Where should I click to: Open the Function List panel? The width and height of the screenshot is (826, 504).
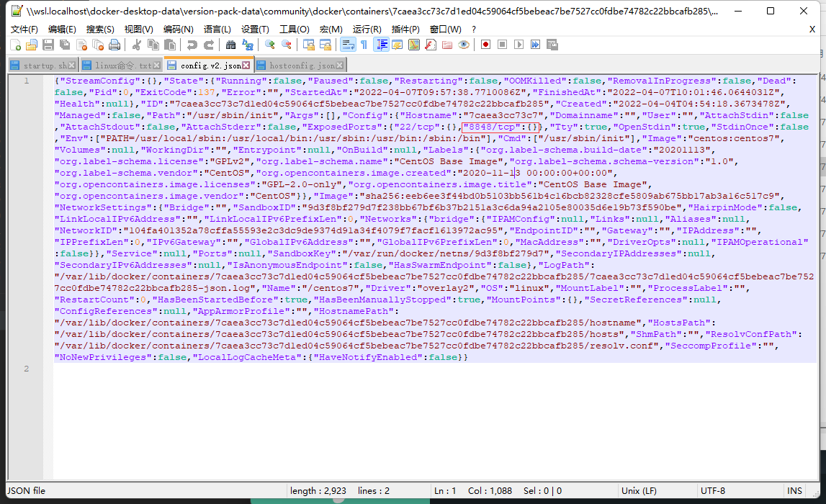[431, 45]
